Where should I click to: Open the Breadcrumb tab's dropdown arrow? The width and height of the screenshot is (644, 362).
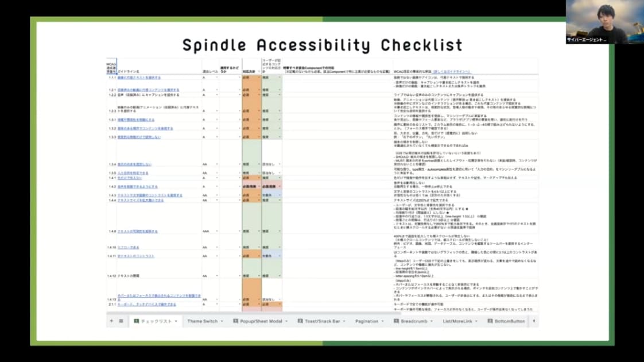[x=432, y=321]
